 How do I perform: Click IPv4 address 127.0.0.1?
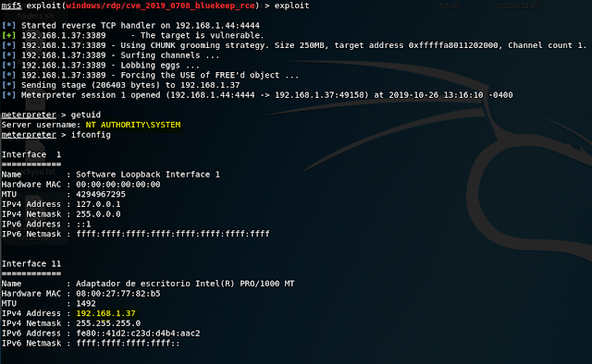(x=98, y=204)
